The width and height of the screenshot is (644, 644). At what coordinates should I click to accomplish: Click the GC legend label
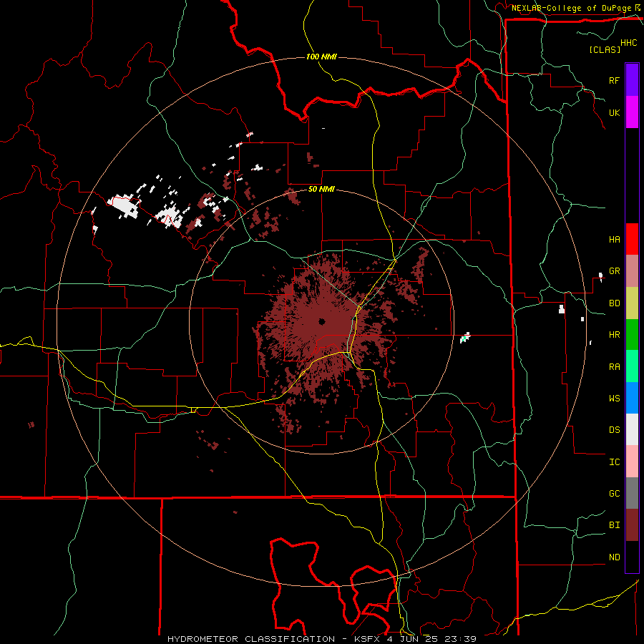click(x=614, y=494)
